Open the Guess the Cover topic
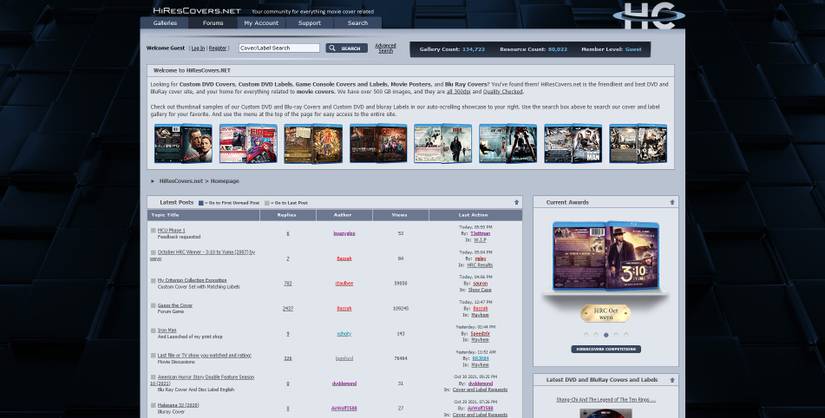The image size is (825, 418). pos(175,305)
